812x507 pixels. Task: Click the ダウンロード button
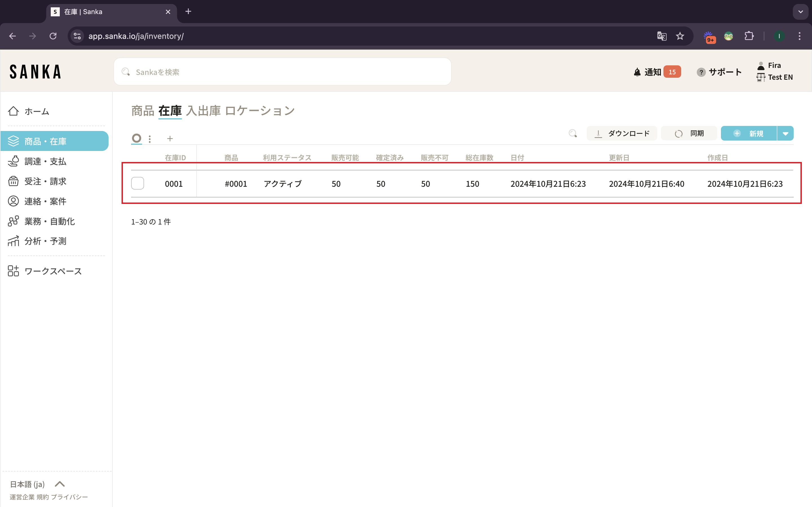click(x=621, y=134)
